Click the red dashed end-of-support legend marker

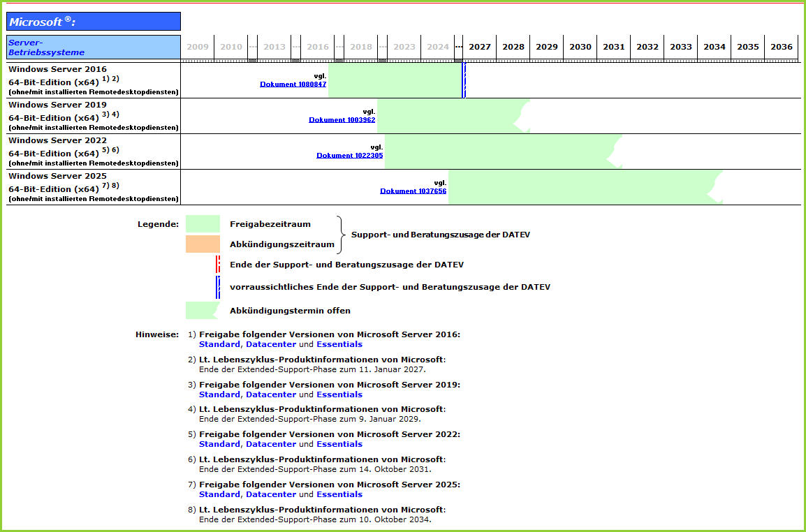pyautogui.click(x=218, y=264)
